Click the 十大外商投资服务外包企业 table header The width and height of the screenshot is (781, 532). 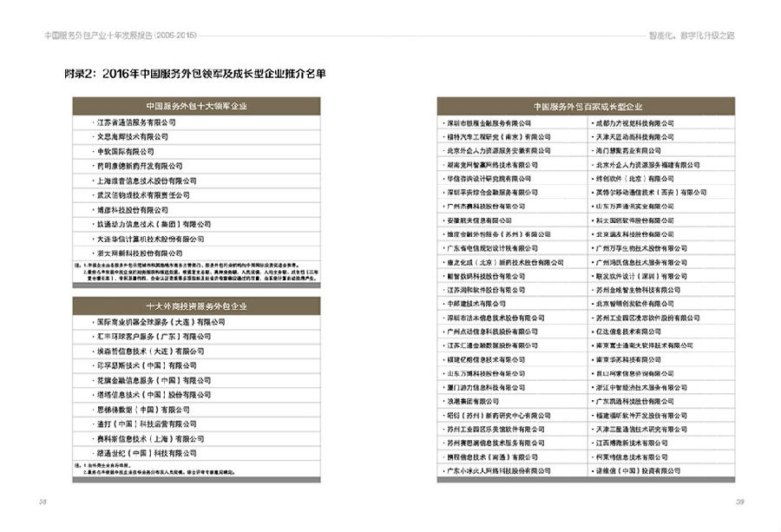click(196, 306)
